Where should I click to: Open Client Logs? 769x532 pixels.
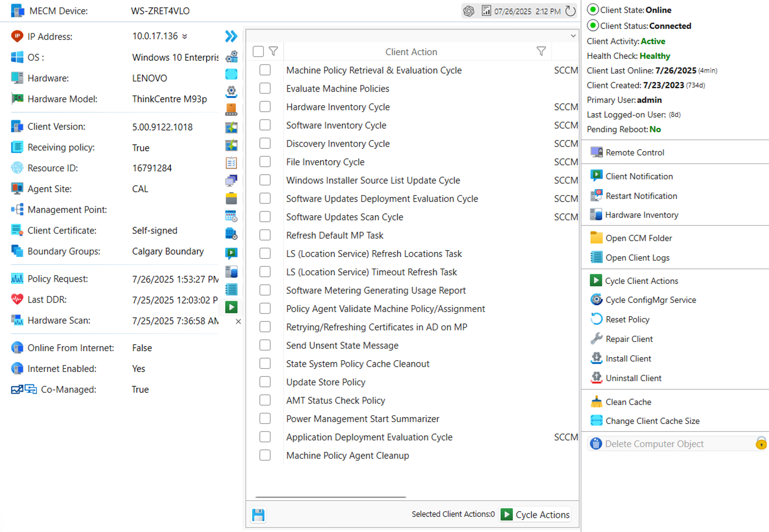point(630,258)
